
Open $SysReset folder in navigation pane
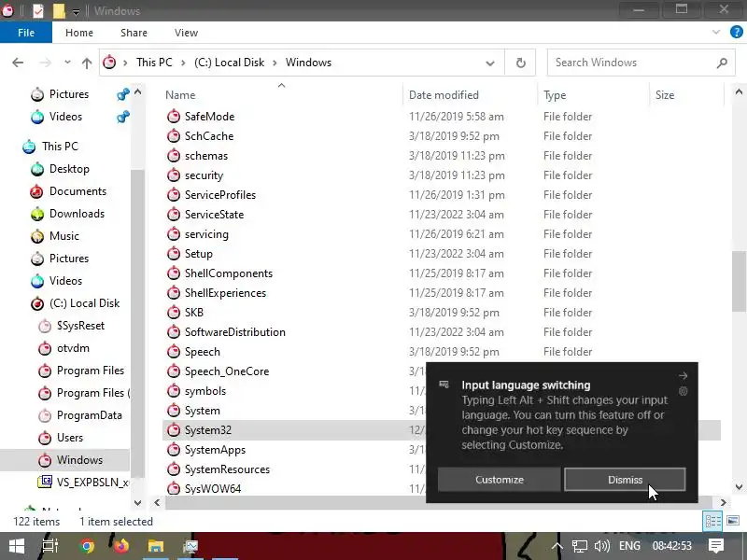(x=80, y=326)
